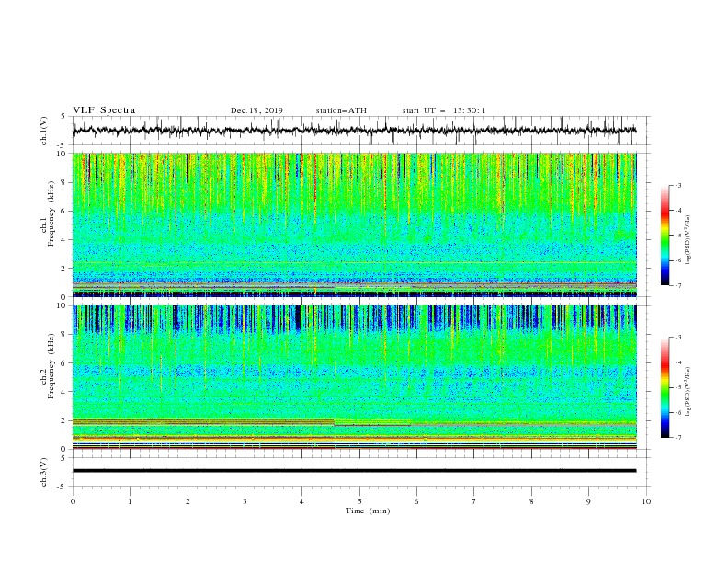
Task: Click the ch.1 colorbar "-3" tick label
Action: (677, 185)
